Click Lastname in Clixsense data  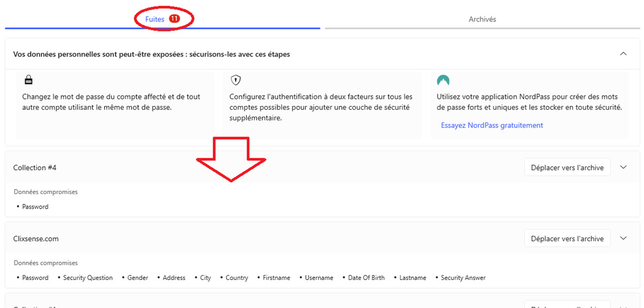(413, 278)
